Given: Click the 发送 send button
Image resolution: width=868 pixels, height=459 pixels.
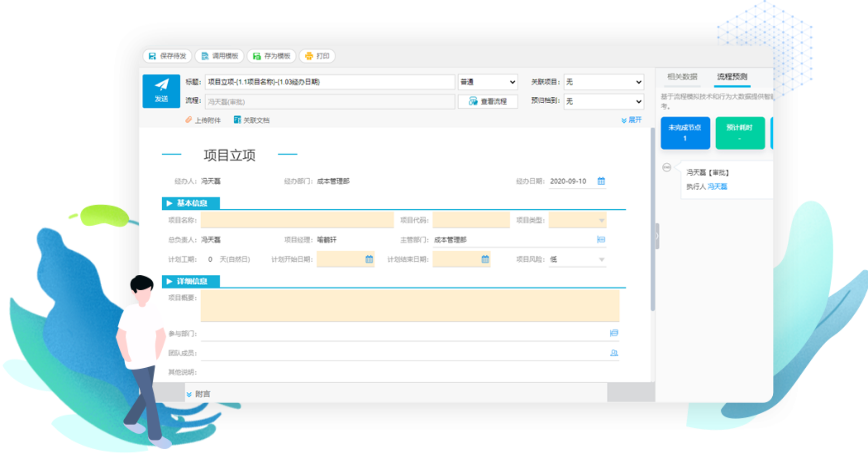Looking at the screenshot, I should point(161,91).
